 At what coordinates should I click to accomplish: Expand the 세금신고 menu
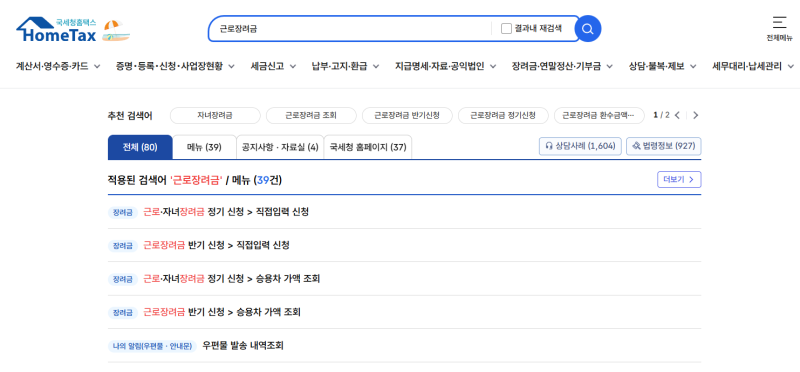[x=273, y=66]
